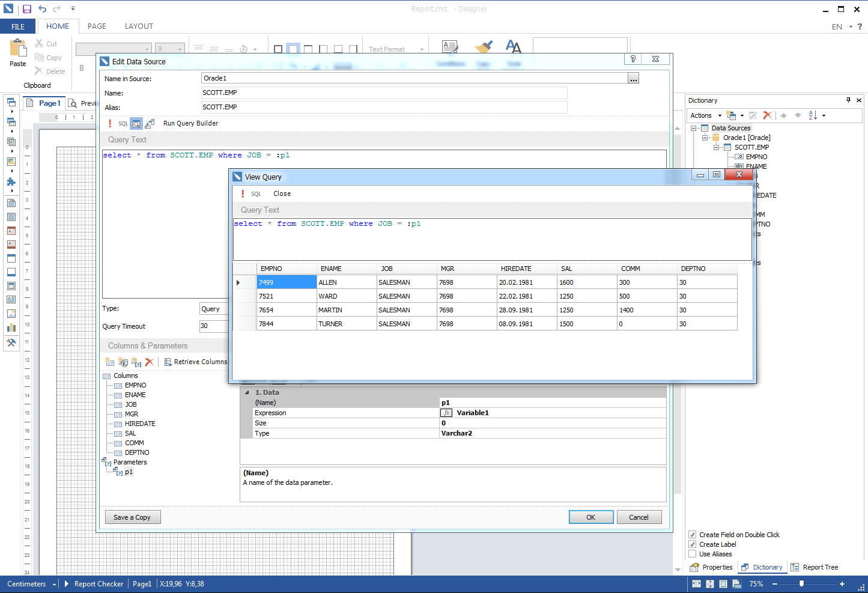This screenshot has height=593, width=868.
Task: Click the new calculated column icon
Action: point(123,362)
